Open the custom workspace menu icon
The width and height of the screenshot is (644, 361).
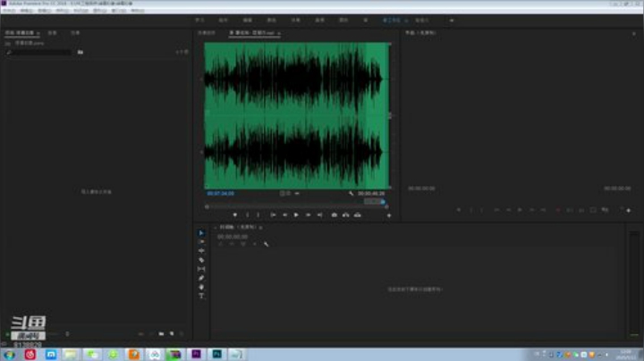pyautogui.click(x=406, y=21)
